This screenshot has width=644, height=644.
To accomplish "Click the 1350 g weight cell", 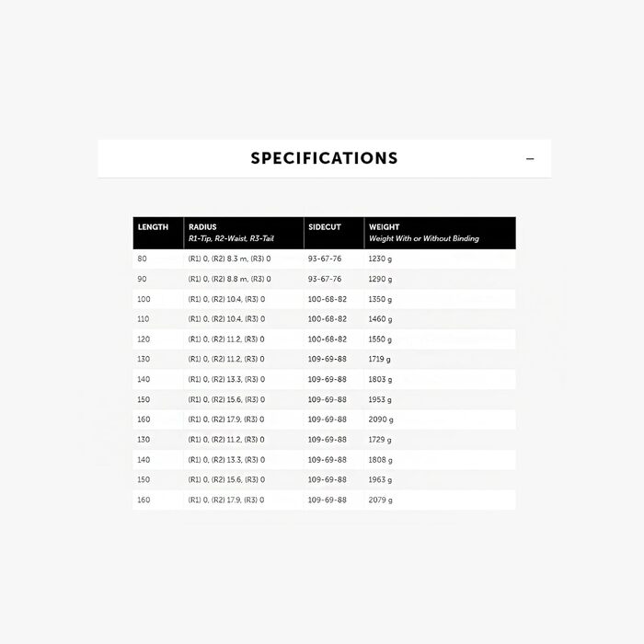I will click(380, 299).
